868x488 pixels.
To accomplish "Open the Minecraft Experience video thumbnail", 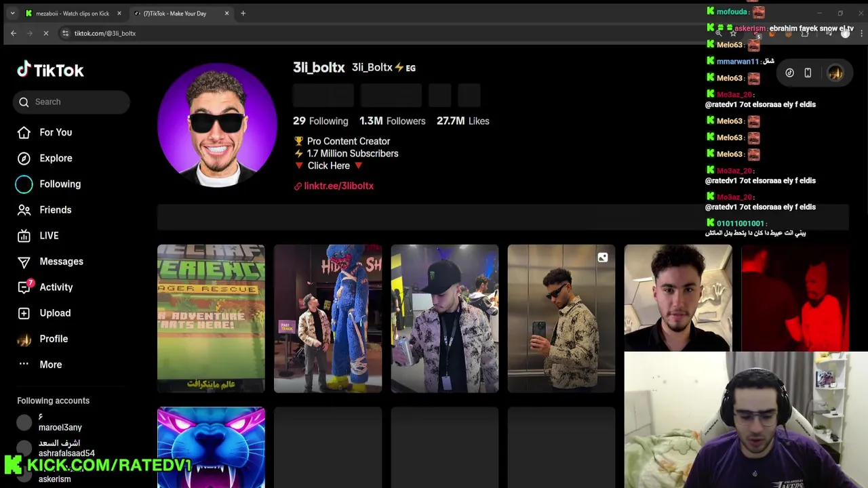I will [211, 319].
